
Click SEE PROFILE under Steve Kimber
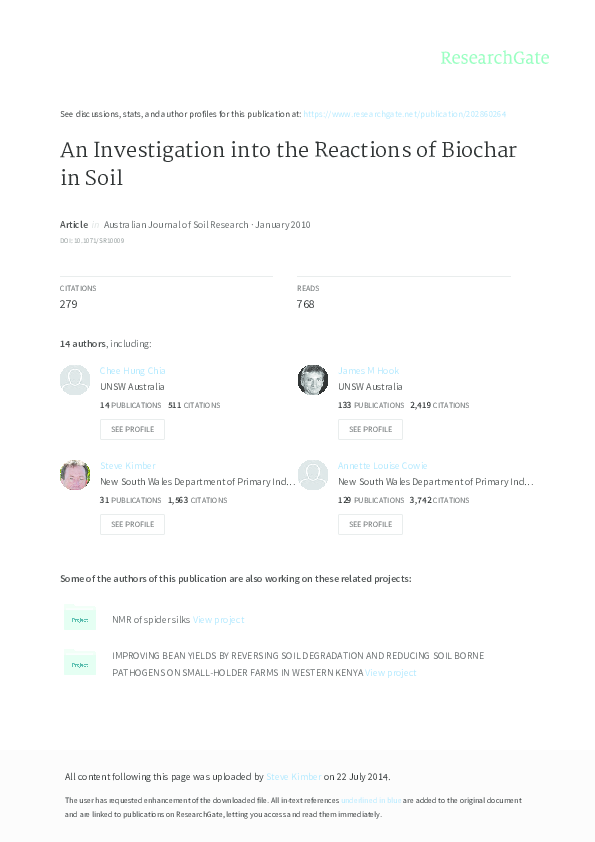coord(132,524)
